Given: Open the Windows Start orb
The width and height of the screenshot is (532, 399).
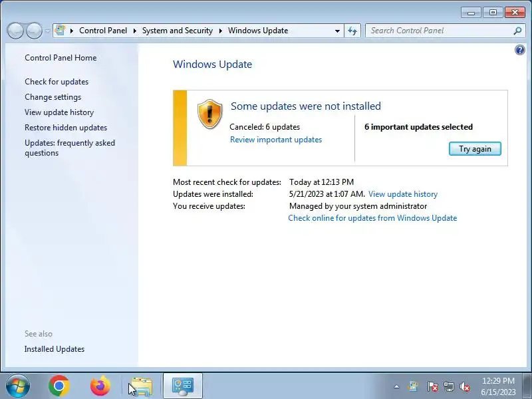Looking at the screenshot, I should (18, 386).
